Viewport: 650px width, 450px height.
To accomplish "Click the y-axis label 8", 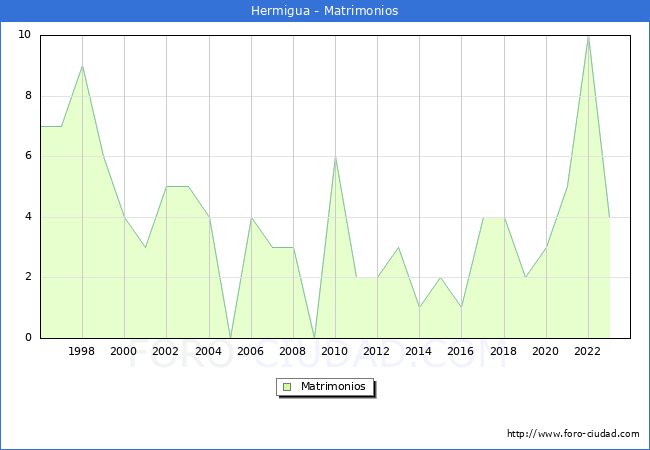I will (x=27, y=96).
